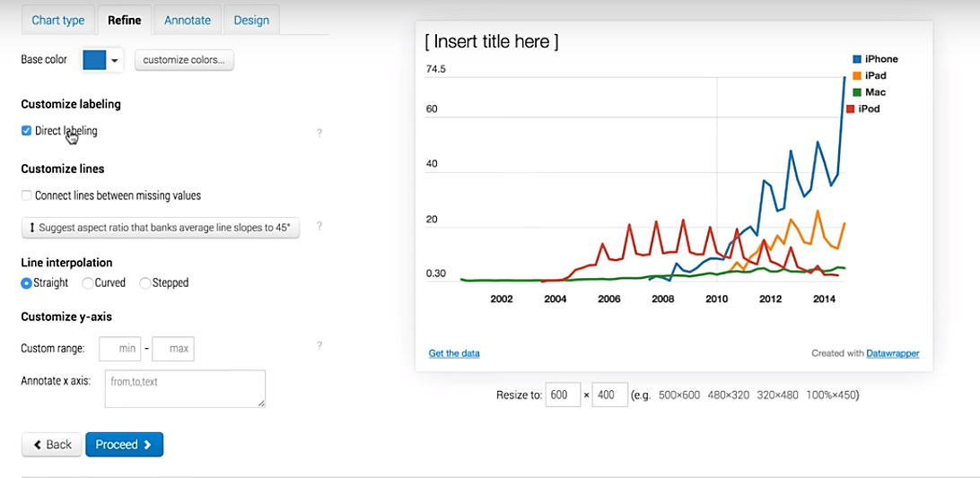Go to the Design tab
The image size is (980, 478).
pyautogui.click(x=251, y=20)
